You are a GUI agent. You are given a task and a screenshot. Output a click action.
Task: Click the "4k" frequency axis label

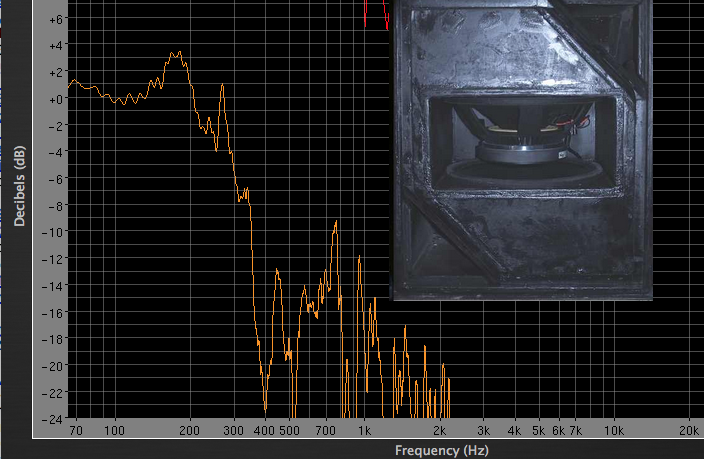(515, 431)
